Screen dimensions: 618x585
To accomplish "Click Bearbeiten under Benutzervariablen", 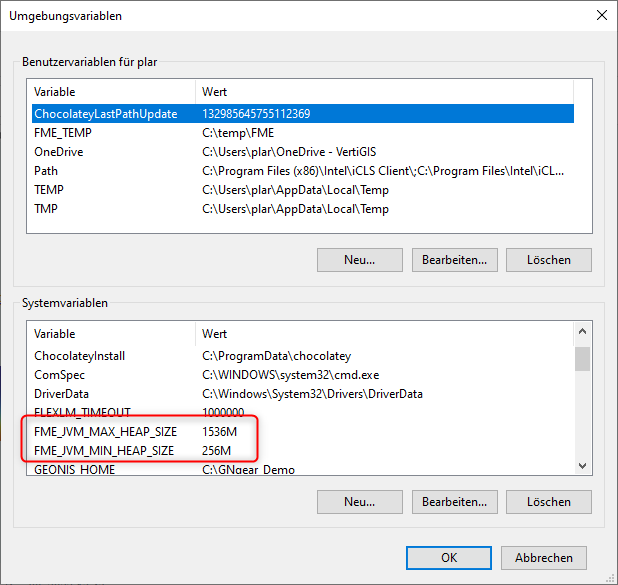I will coord(454,260).
